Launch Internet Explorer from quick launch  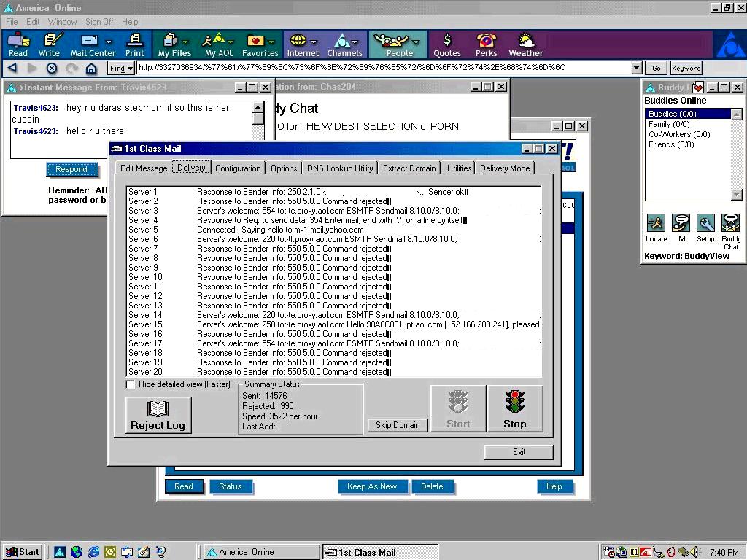tap(93, 552)
